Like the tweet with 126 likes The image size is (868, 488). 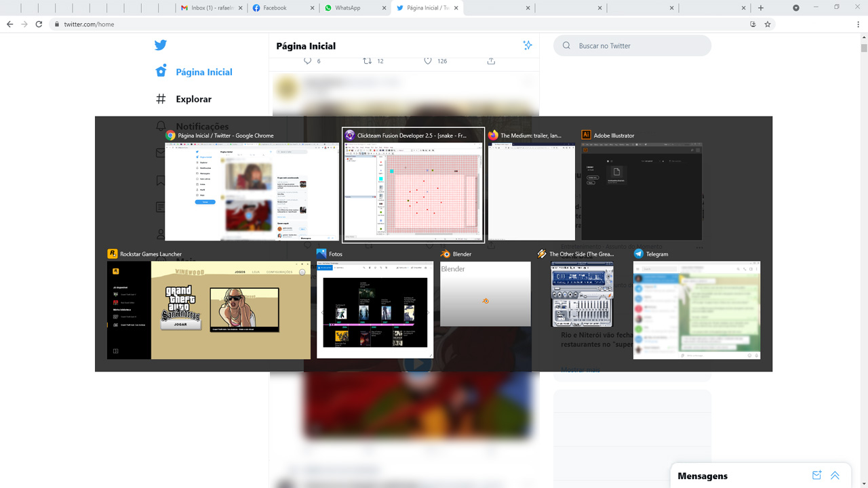[x=428, y=60]
